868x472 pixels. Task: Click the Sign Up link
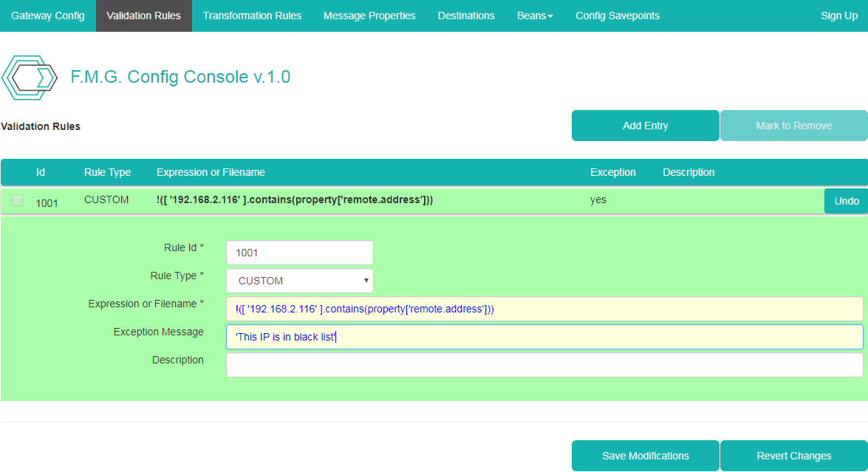[x=839, y=16]
